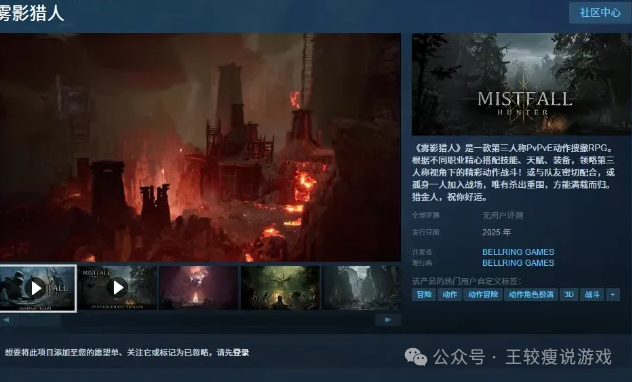632x382 pixels.
Task: Select the 动作角色扮演 tag
Action: coord(531,295)
